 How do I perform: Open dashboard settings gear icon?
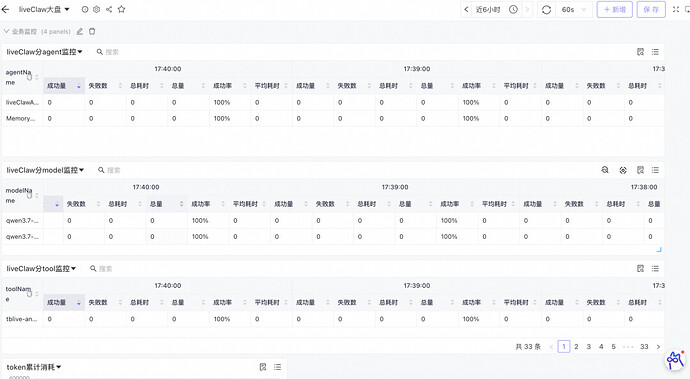point(96,9)
